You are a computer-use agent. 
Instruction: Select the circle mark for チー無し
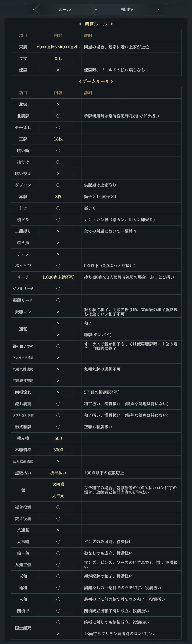[x=58, y=128]
